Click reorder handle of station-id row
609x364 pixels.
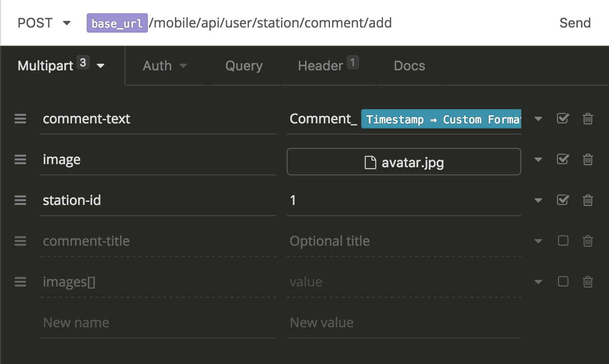coord(20,200)
